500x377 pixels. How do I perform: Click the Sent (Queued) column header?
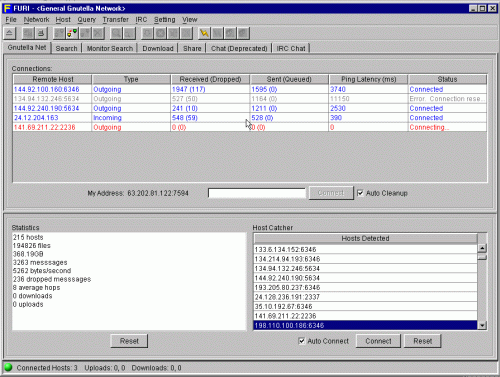point(289,79)
